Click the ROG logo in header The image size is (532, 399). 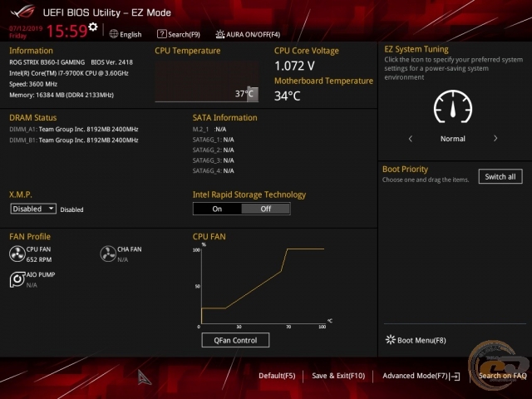pyautogui.click(x=22, y=11)
